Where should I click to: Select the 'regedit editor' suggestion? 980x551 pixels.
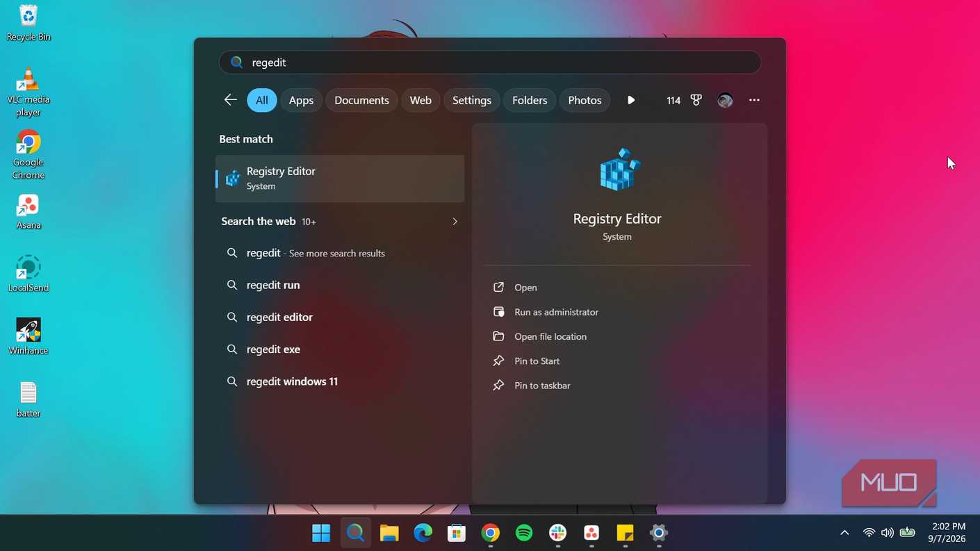pyautogui.click(x=340, y=317)
